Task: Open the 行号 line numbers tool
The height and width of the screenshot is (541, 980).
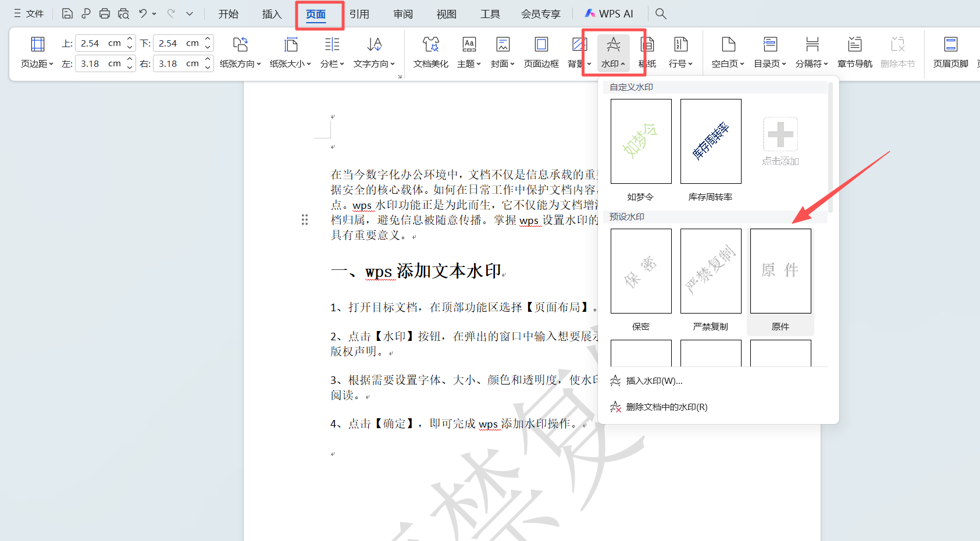Action: pyautogui.click(x=680, y=52)
